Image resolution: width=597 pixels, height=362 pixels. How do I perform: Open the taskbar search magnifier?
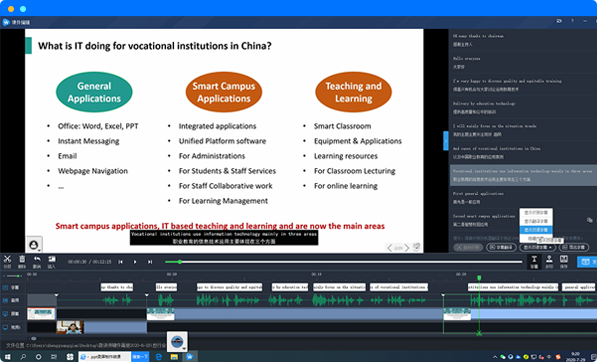23,357
